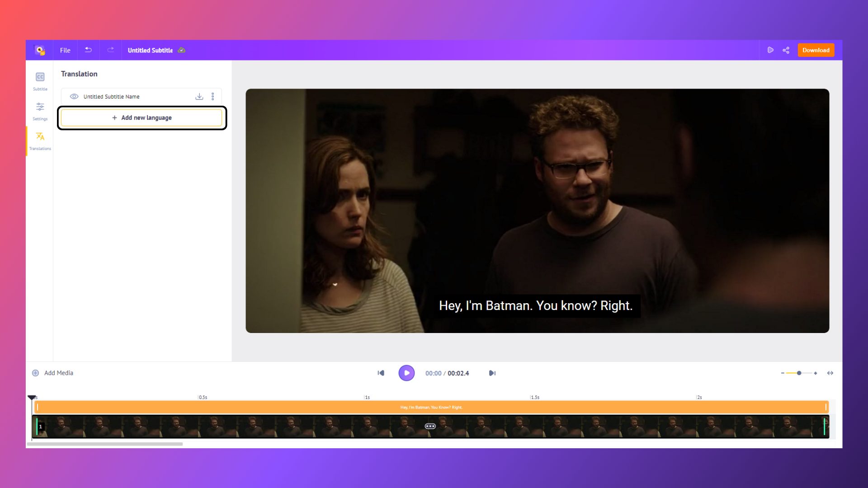The image size is (868, 488).
Task: Skip to the start of the video
Action: click(x=381, y=373)
